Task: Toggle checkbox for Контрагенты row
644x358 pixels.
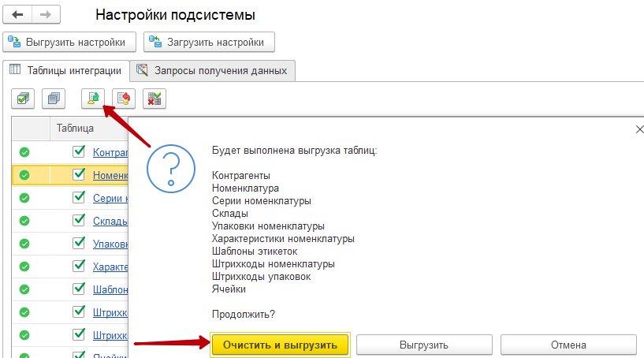Action: coord(79,151)
